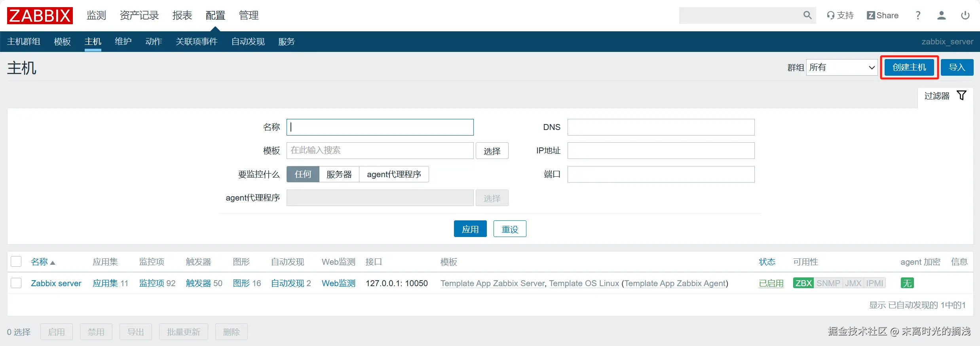Click the ZBX availability badge
This screenshot has width=980, height=346.
pos(803,283)
